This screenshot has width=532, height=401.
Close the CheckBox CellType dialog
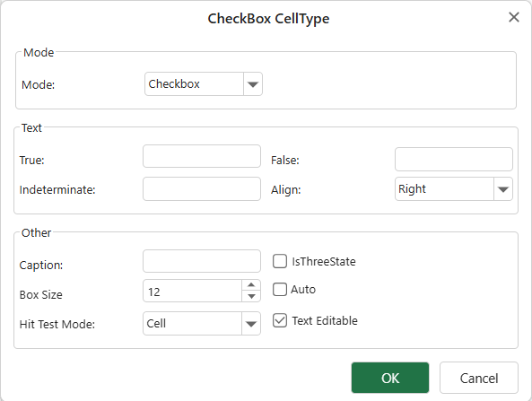tap(514, 17)
